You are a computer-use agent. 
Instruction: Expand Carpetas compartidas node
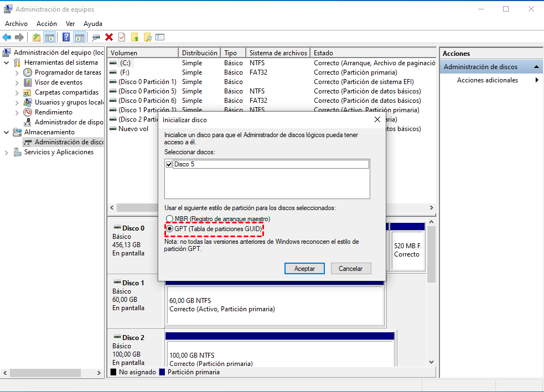(x=17, y=93)
